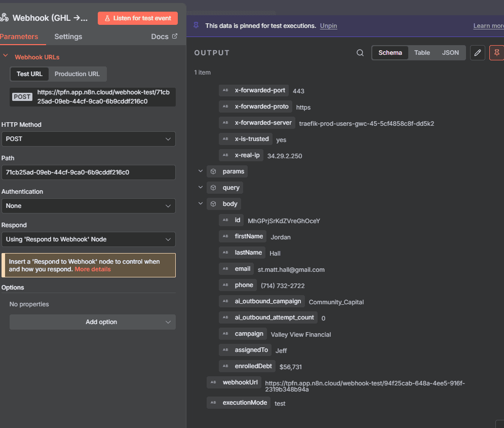Open the HTTP Method dropdown
The width and height of the screenshot is (504, 428).
click(89, 139)
